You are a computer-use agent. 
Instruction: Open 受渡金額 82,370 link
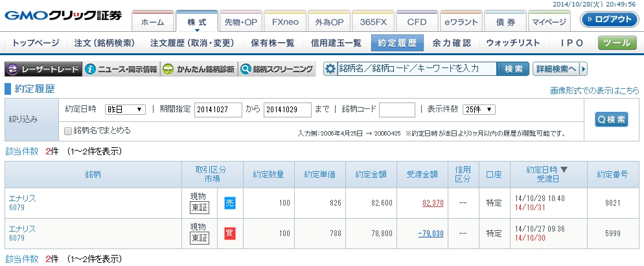coord(432,203)
